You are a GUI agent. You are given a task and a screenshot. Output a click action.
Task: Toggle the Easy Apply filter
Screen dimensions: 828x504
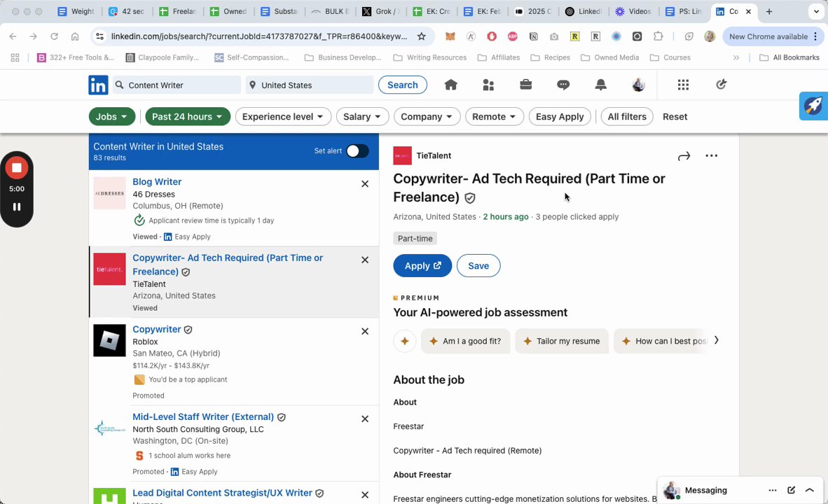pos(559,117)
